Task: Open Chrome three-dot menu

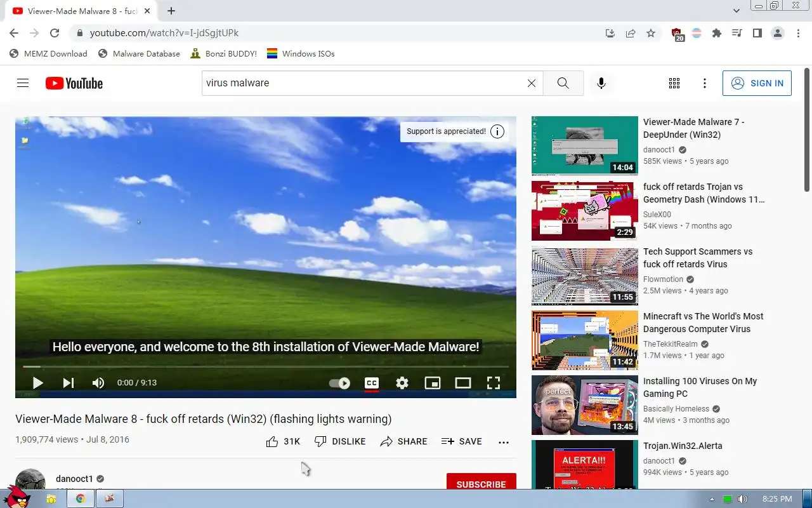Action: (798, 33)
